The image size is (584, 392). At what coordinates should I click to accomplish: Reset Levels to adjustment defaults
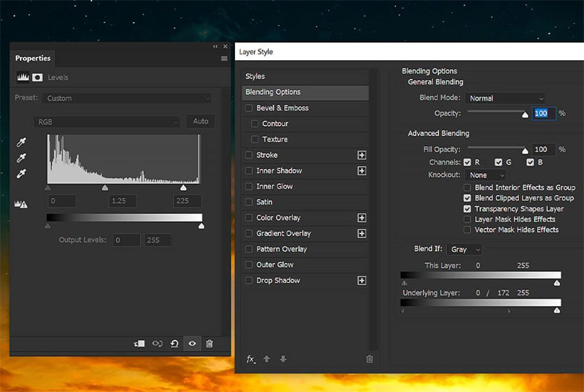(x=174, y=343)
